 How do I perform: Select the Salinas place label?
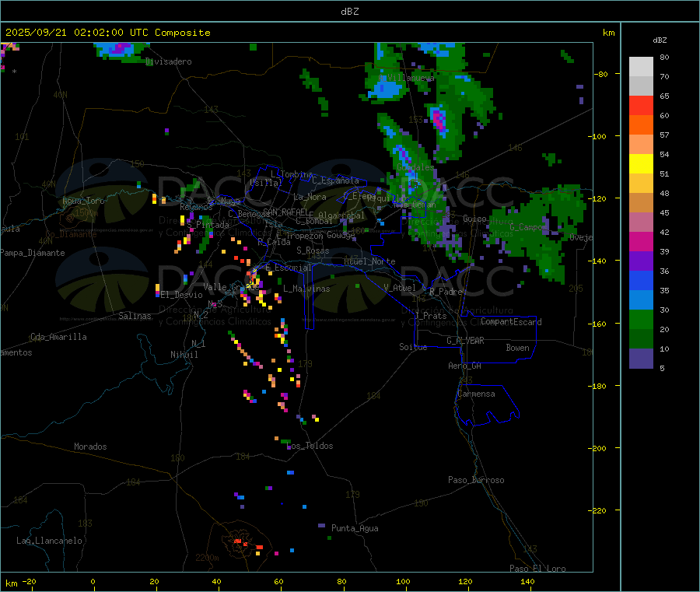click(x=135, y=316)
